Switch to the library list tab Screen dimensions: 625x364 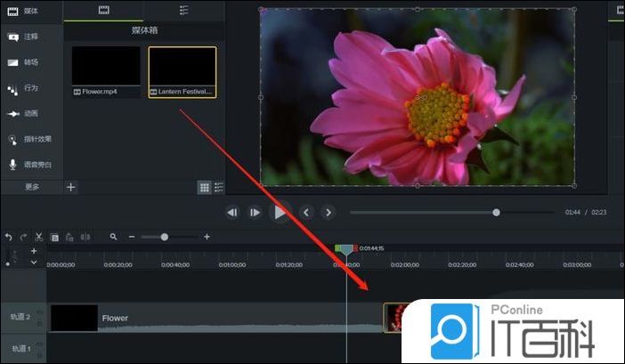click(x=183, y=11)
